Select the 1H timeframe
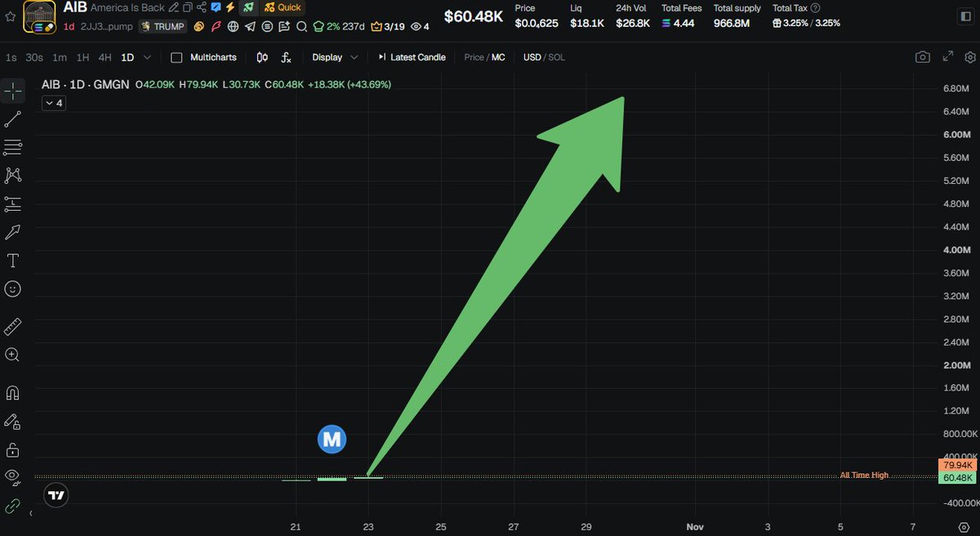Image resolution: width=980 pixels, height=536 pixels. 82,57
